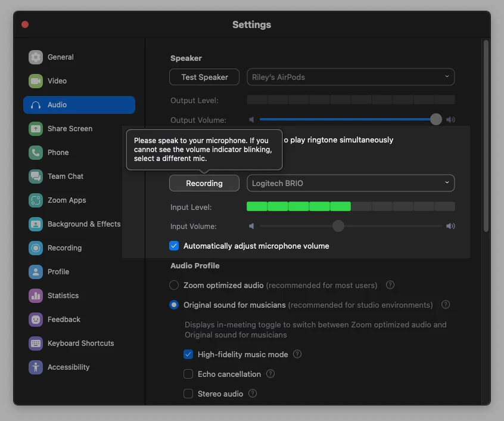Disable High-fidelity music mode checkbox
Viewport: 504px width, 421px height.
pos(188,354)
